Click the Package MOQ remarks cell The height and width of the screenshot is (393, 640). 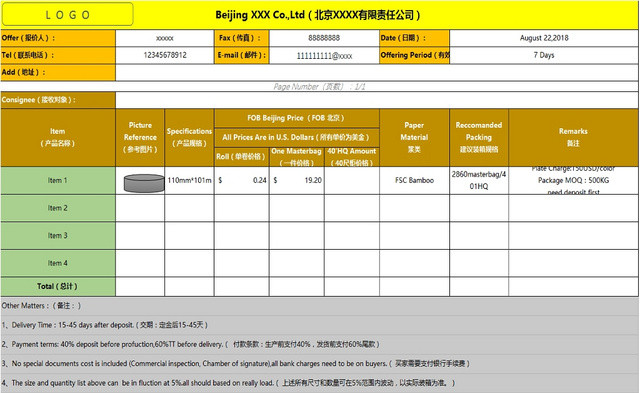tap(573, 180)
